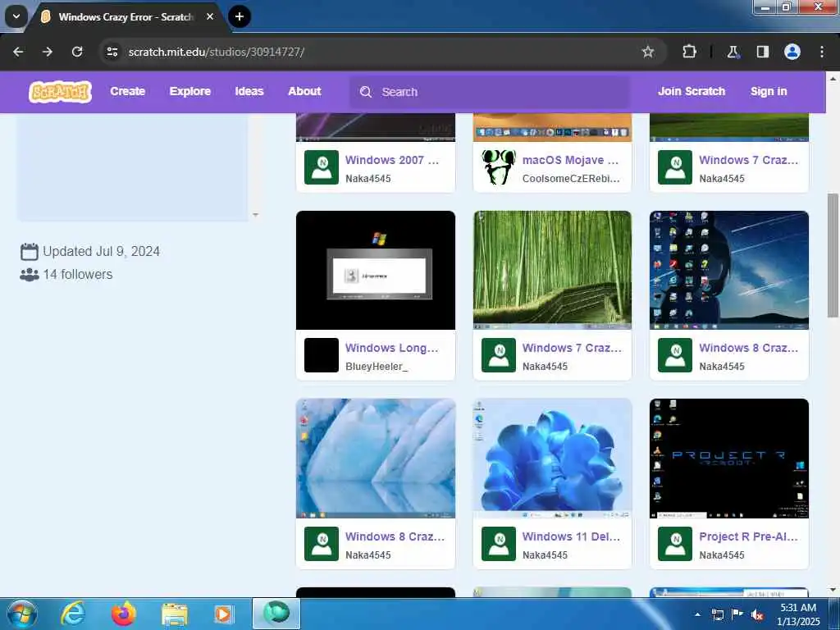
Task: Open ice glacier Windows 8 thumbnail
Action: [x=376, y=458]
